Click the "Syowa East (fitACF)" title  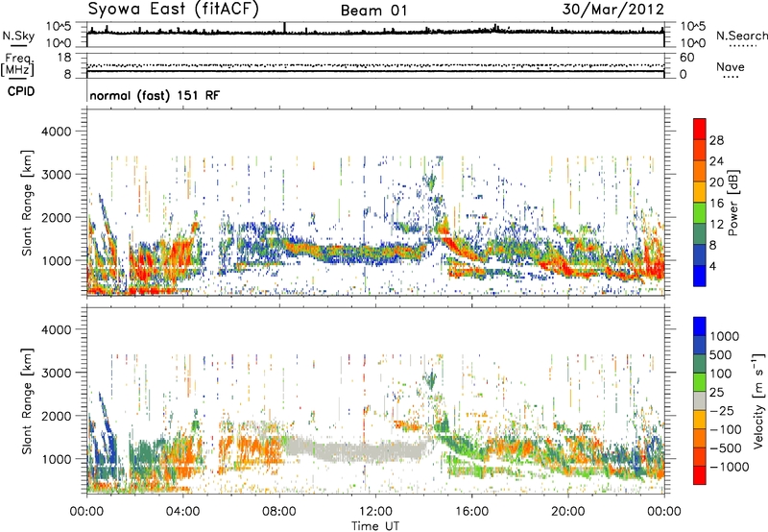click(173, 10)
